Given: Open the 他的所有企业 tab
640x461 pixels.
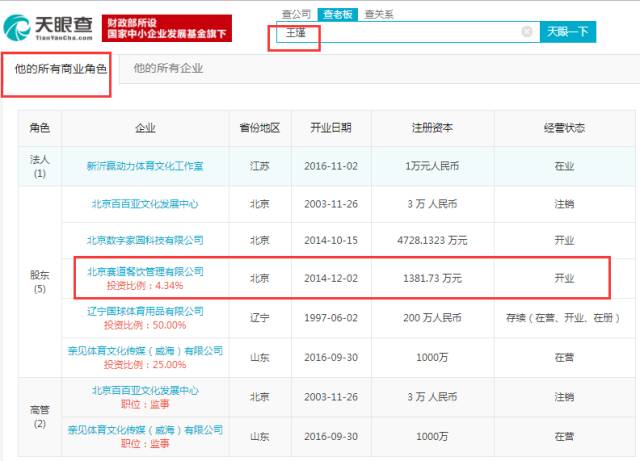Looking at the screenshot, I should click(x=168, y=68).
